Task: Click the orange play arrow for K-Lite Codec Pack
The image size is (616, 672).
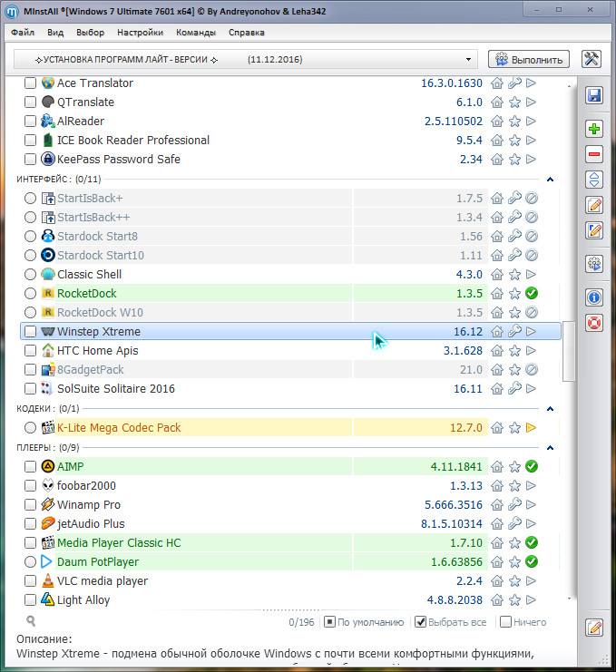Action: [531, 427]
